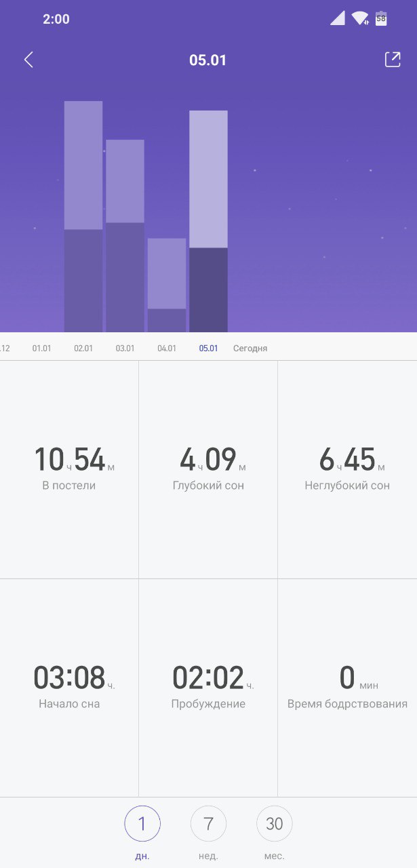Viewport: 417px width, 868px height.
Task: Switch to the 30 month view tab
Action: (274, 824)
